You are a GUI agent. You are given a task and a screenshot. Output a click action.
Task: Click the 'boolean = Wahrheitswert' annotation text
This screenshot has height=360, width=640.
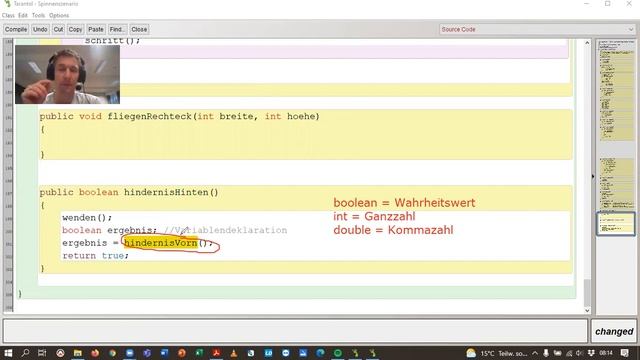tap(404, 203)
